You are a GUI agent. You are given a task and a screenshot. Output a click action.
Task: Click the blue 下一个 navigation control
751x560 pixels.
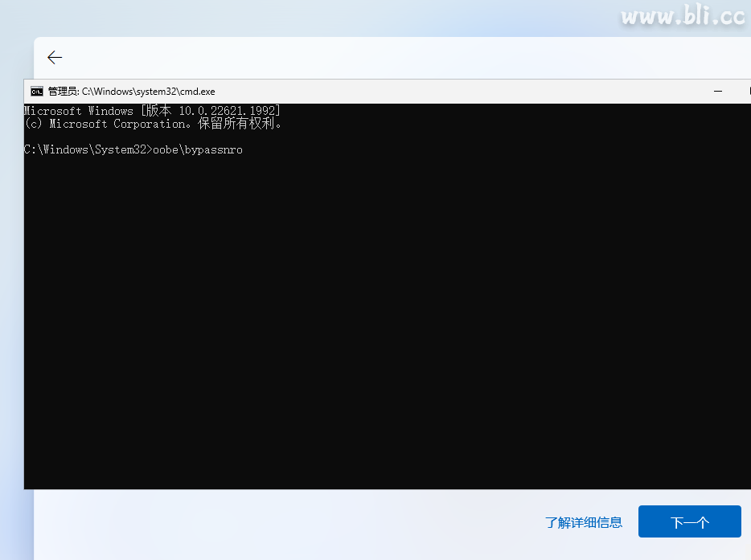coord(689,521)
